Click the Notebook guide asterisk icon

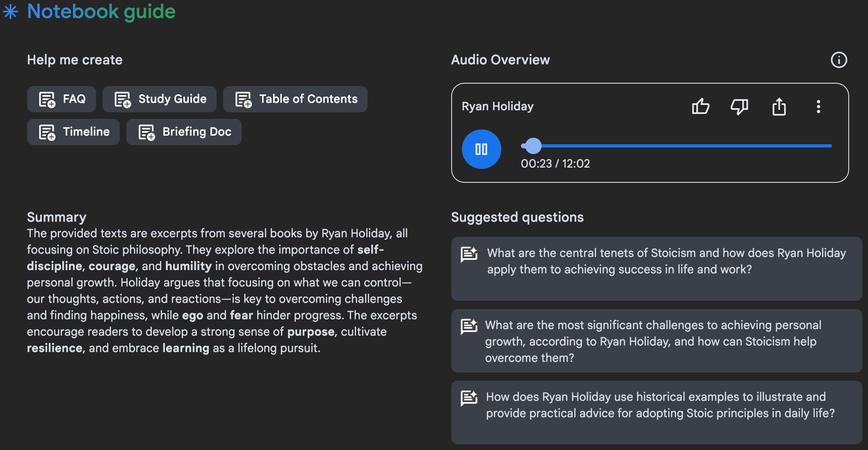pyautogui.click(x=11, y=11)
